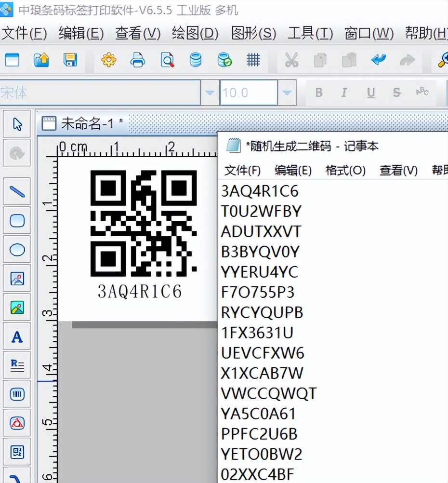Open the 工具(T) menu
Image resolution: width=448 pixels, height=483 pixels.
pyautogui.click(x=310, y=33)
